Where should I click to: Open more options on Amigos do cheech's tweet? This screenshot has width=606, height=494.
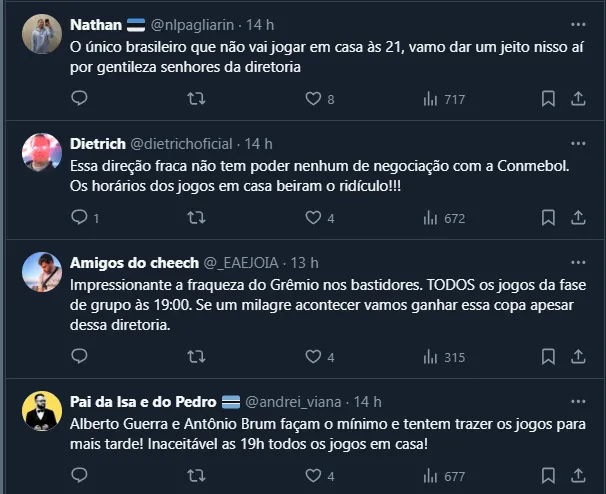pyautogui.click(x=578, y=263)
